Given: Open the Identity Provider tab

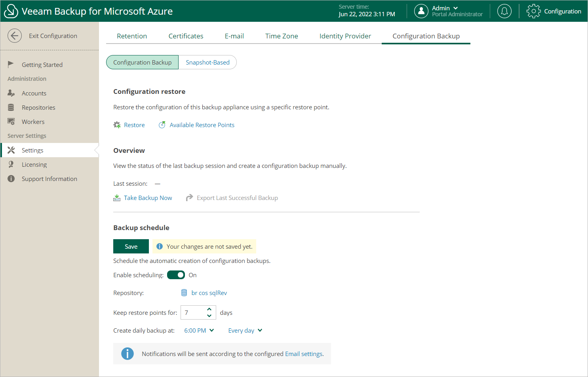Looking at the screenshot, I should pos(345,36).
